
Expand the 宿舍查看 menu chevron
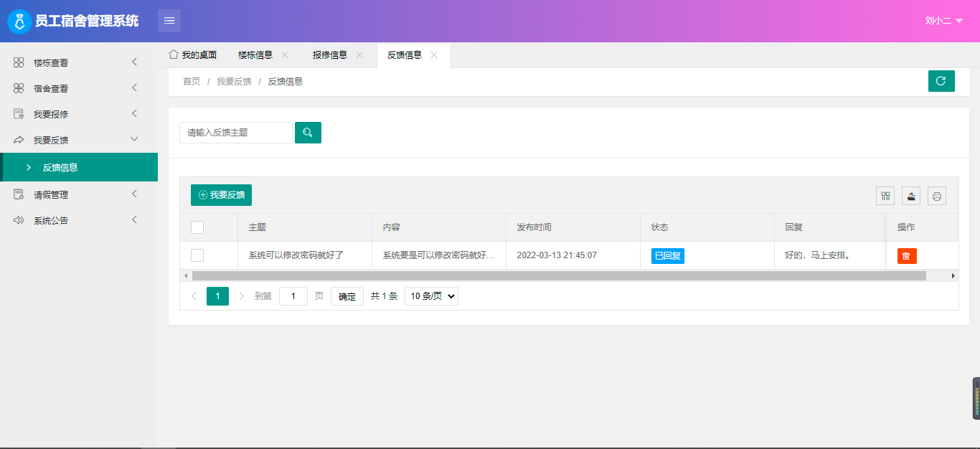pyautogui.click(x=134, y=88)
